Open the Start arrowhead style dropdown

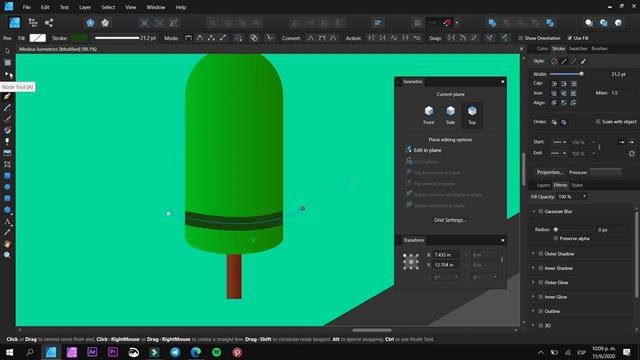559,142
